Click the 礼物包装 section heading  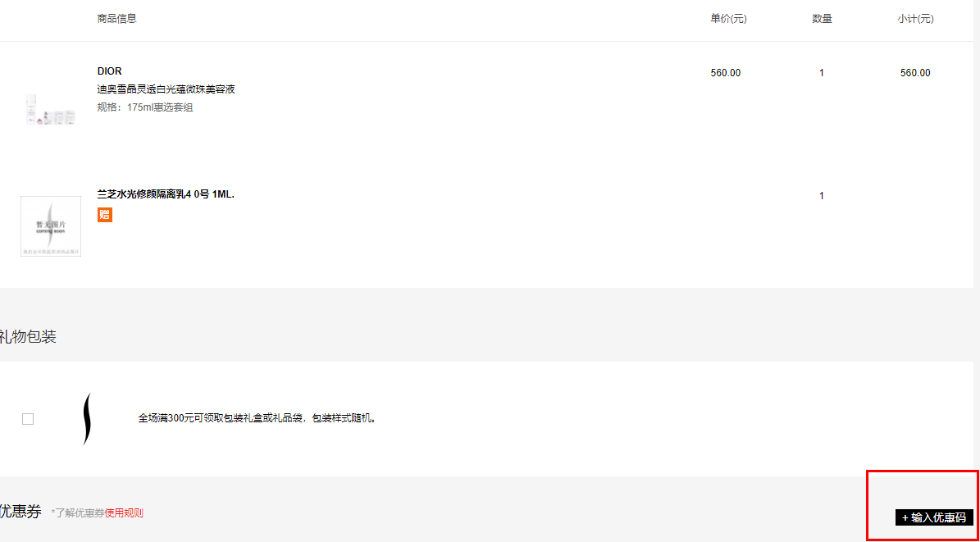(x=28, y=337)
